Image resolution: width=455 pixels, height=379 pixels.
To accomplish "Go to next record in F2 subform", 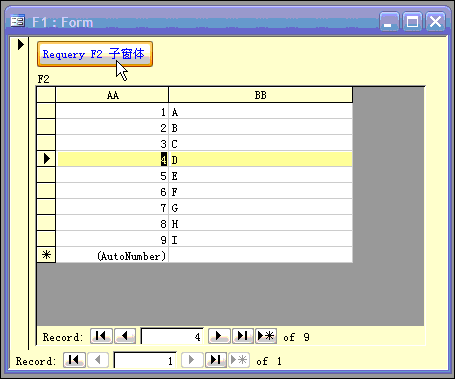I will click(219, 336).
